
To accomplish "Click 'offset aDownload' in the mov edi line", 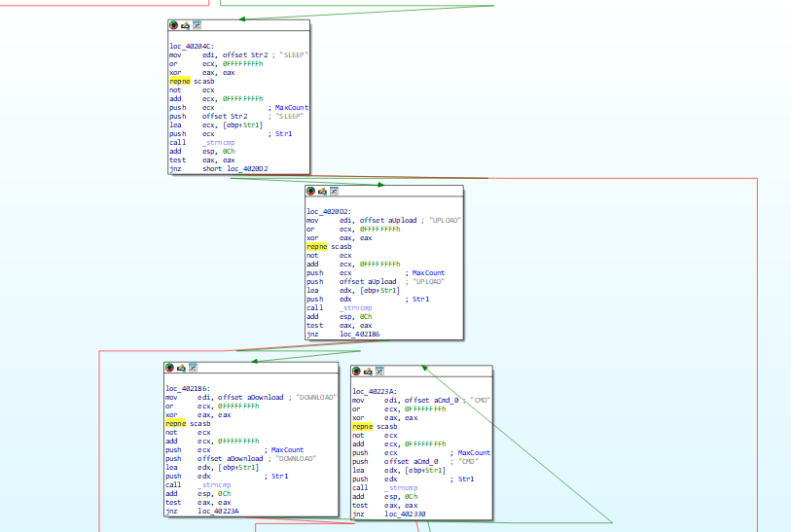I will (x=251, y=398).
